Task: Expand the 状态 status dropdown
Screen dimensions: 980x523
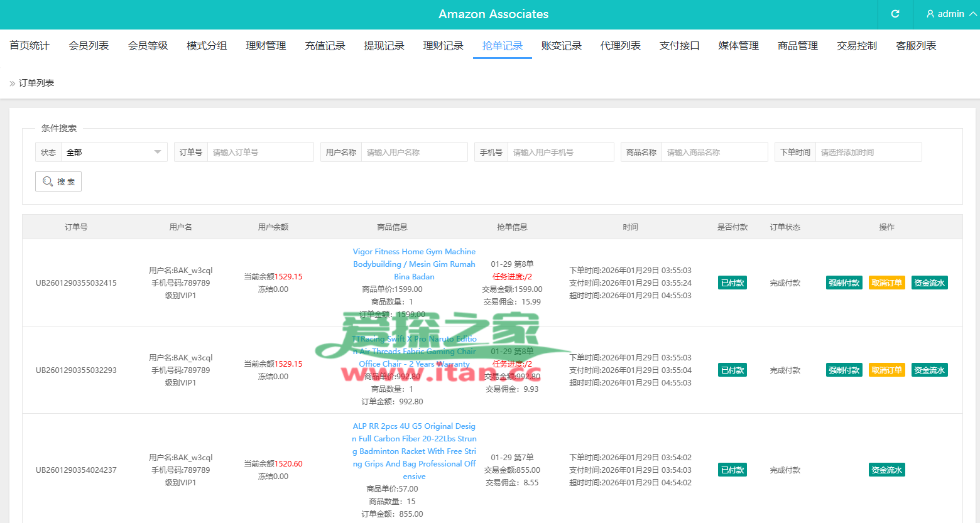Action: click(114, 152)
